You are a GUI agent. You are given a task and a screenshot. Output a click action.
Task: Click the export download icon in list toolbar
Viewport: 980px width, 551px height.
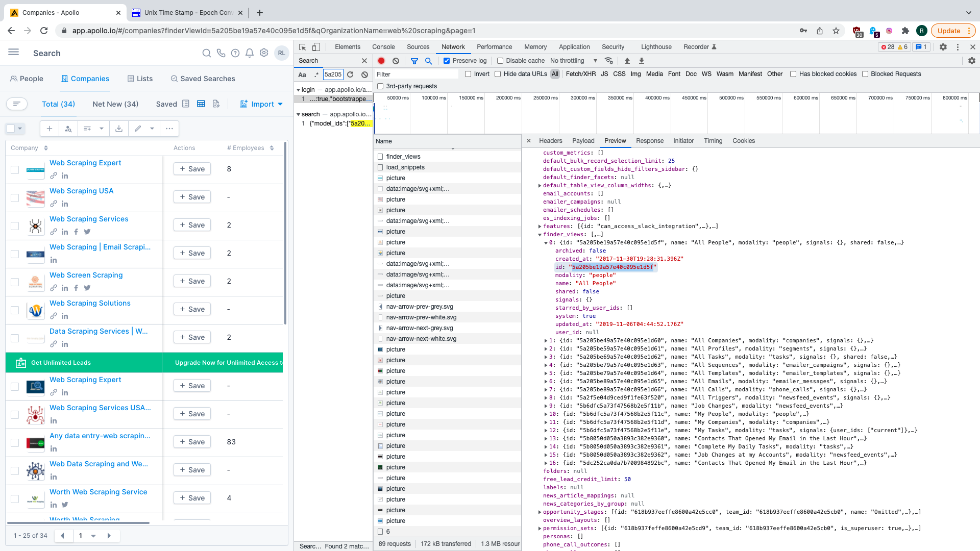119,129
